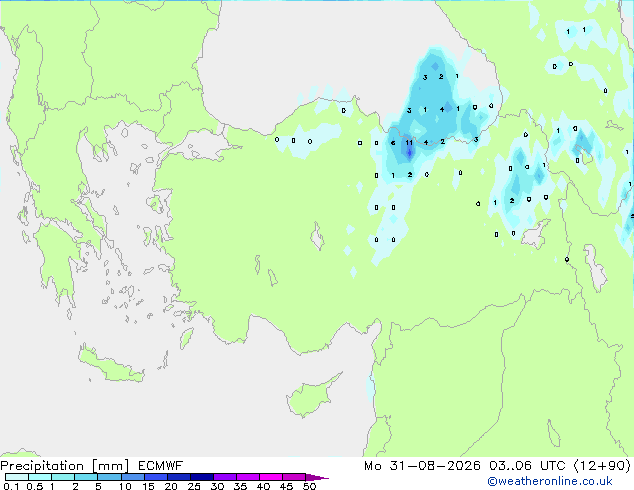This screenshot has height=490, width=634.
Task: Pick the 1–2 mm legend color box
Action: [63, 477]
